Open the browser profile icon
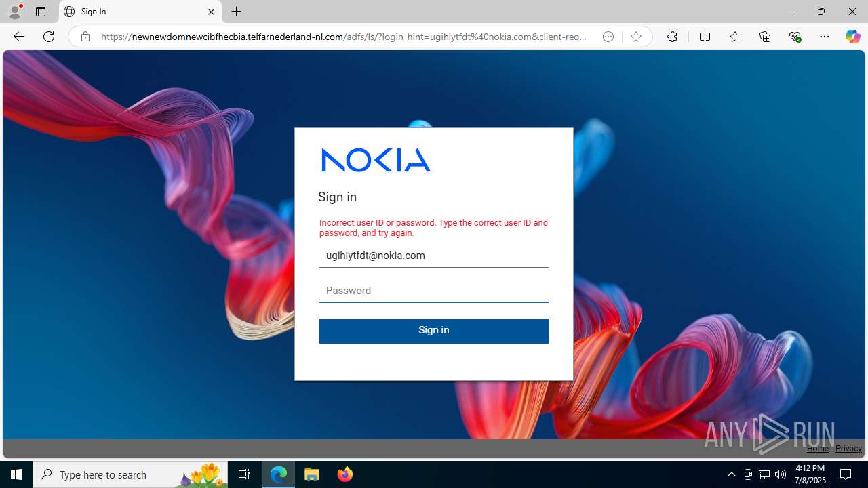The height and width of the screenshot is (488, 868). tap(15, 12)
